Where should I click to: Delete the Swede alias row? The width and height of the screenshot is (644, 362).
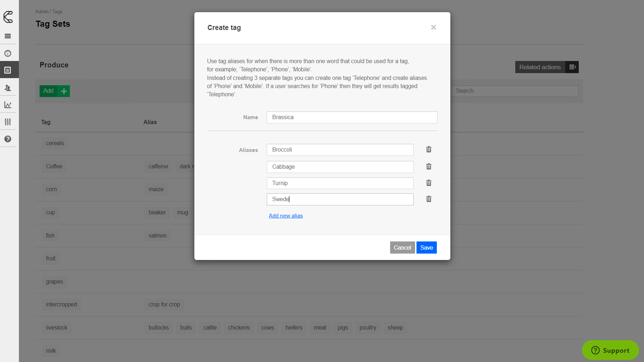[x=429, y=199]
